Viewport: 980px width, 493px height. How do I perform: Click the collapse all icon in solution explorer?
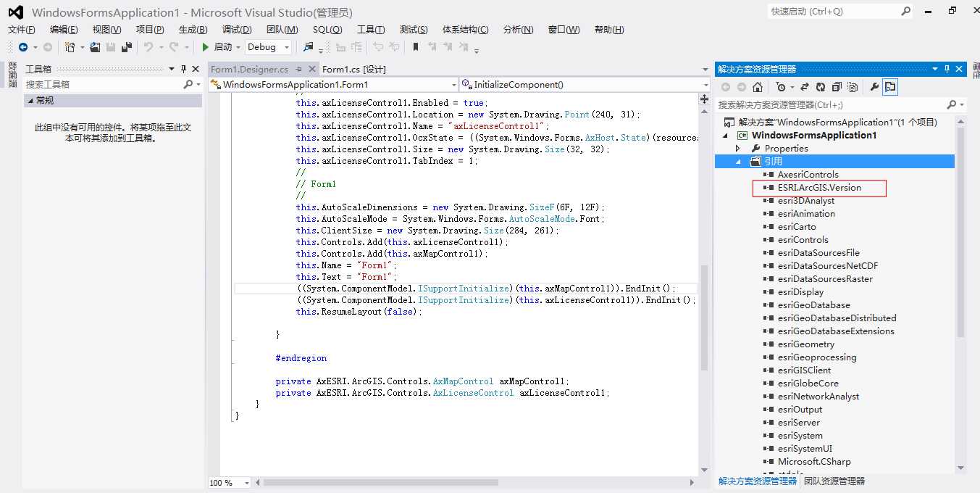coord(837,87)
